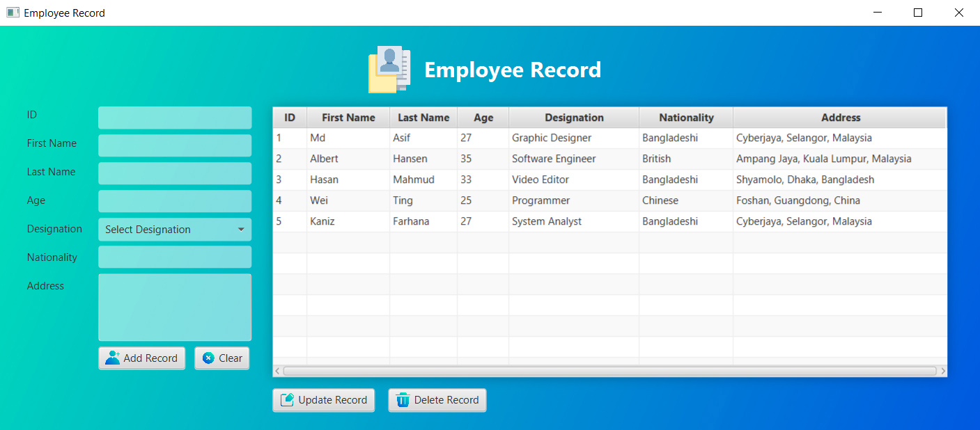Focus the Last Name input field

175,173
